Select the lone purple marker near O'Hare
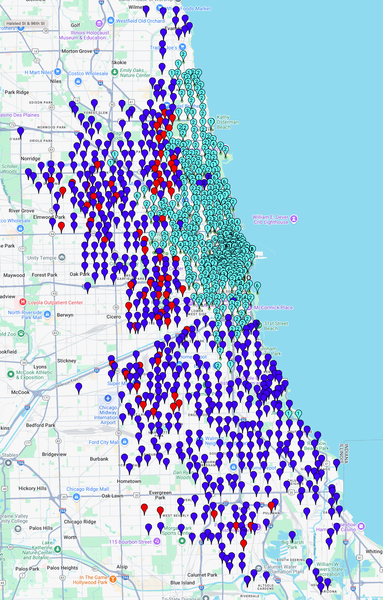This screenshot has height=600, width=383. tap(21, 132)
